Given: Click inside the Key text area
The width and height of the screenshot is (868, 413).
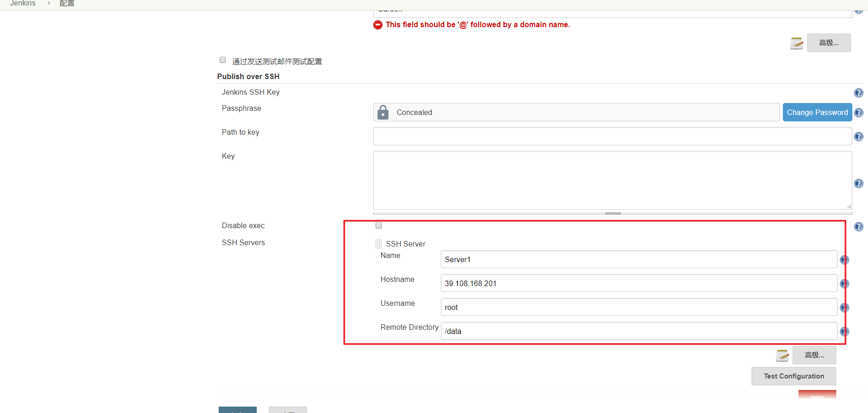Looking at the screenshot, I should point(613,180).
